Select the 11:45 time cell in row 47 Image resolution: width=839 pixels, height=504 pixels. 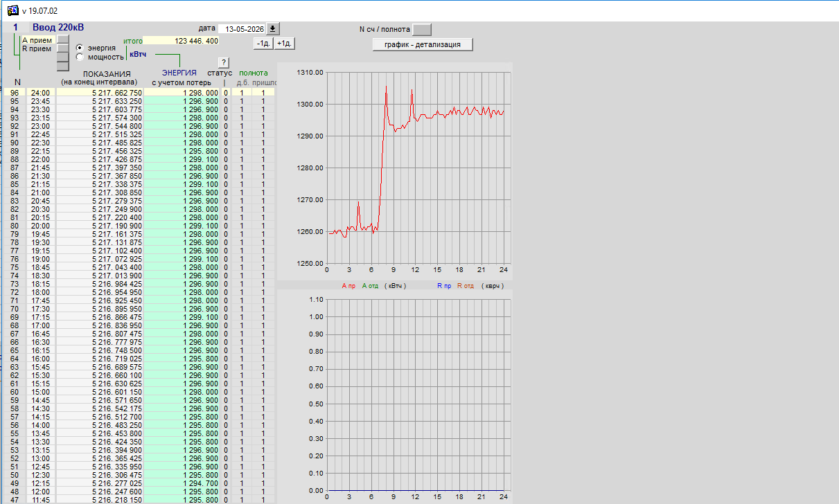point(41,499)
